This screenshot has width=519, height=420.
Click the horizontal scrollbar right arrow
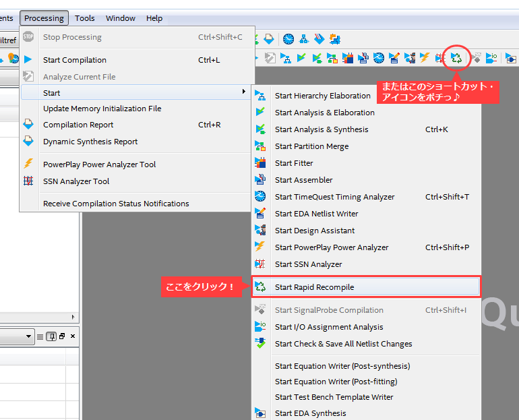click(74, 317)
